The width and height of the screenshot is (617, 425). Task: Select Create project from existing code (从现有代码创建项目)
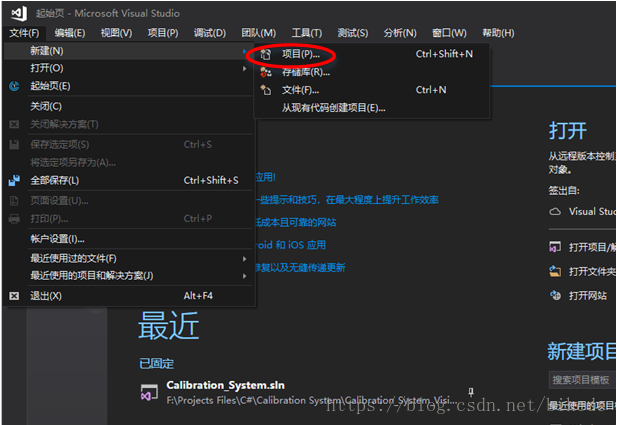tap(372, 108)
